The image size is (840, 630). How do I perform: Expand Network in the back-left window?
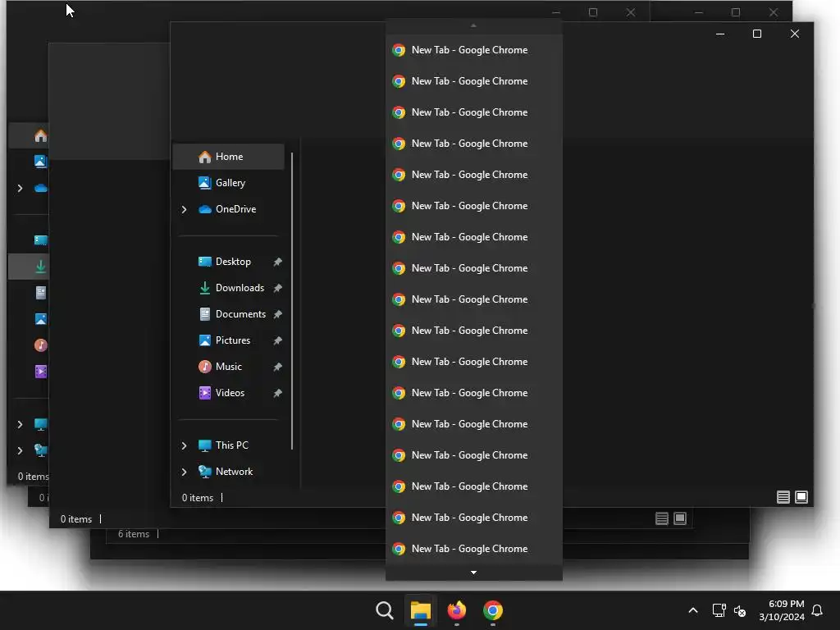pyautogui.click(x=20, y=450)
